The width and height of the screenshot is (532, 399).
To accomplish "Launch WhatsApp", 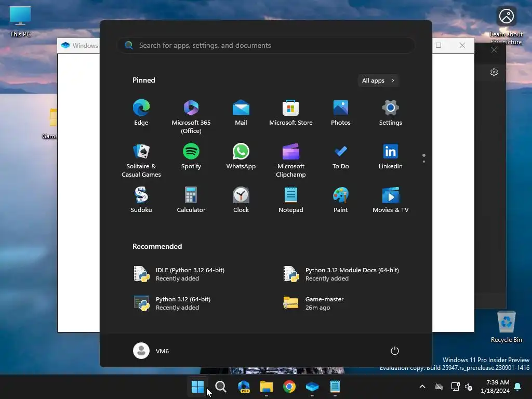I will point(241,156).
